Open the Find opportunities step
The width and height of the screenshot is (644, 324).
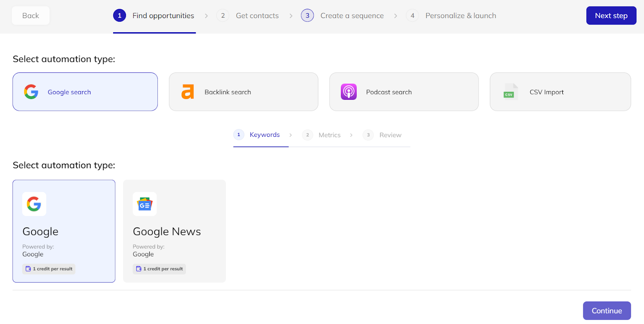point(154,16)
